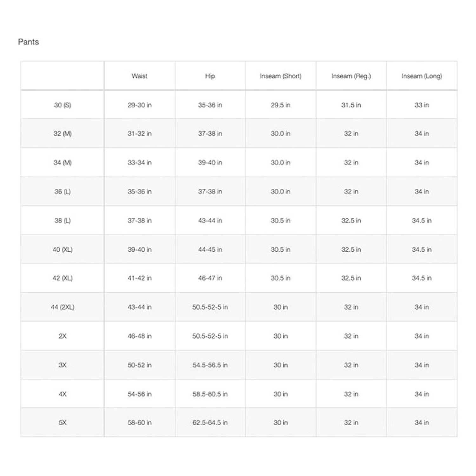Screen dimensions: 476x476
Task: Click the 36 (L) size label
Action: [x=63, y=192]
